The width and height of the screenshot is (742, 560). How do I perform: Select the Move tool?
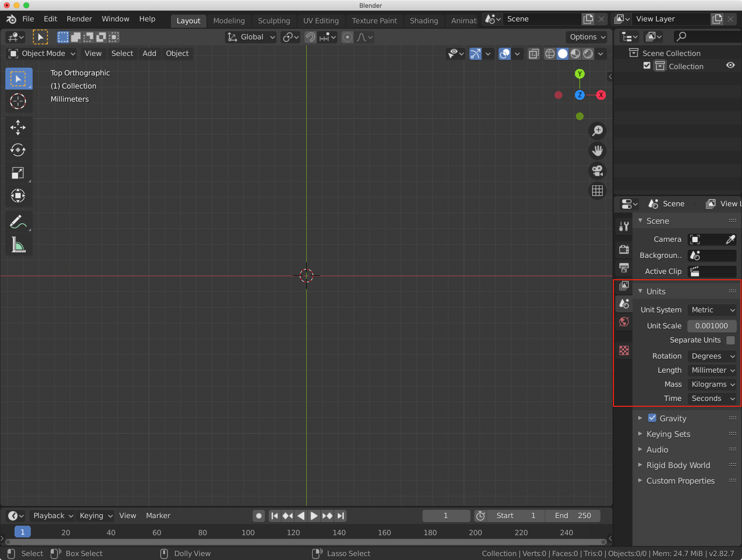tap(18, 127)
